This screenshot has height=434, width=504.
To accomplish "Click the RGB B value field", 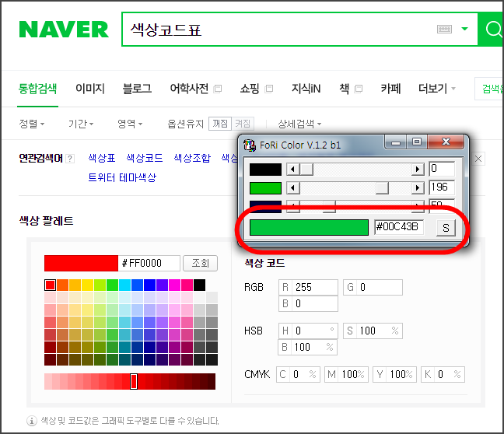I will pos(308,304).
